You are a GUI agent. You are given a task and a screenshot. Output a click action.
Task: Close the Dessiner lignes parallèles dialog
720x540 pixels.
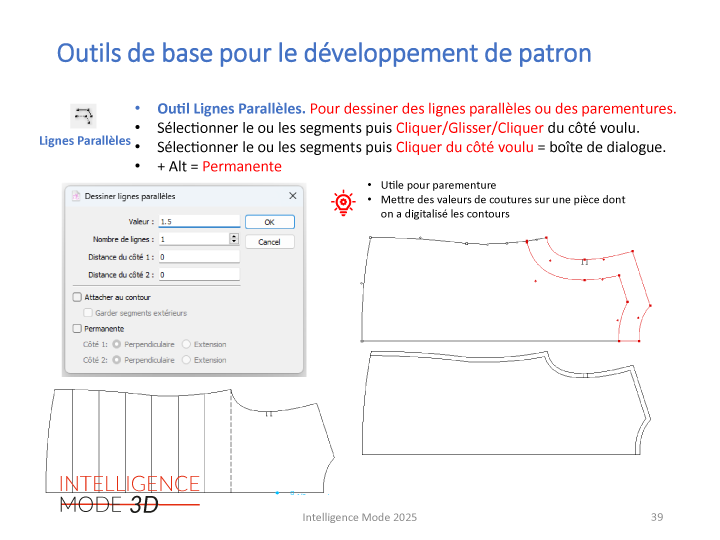pos(292,196)
